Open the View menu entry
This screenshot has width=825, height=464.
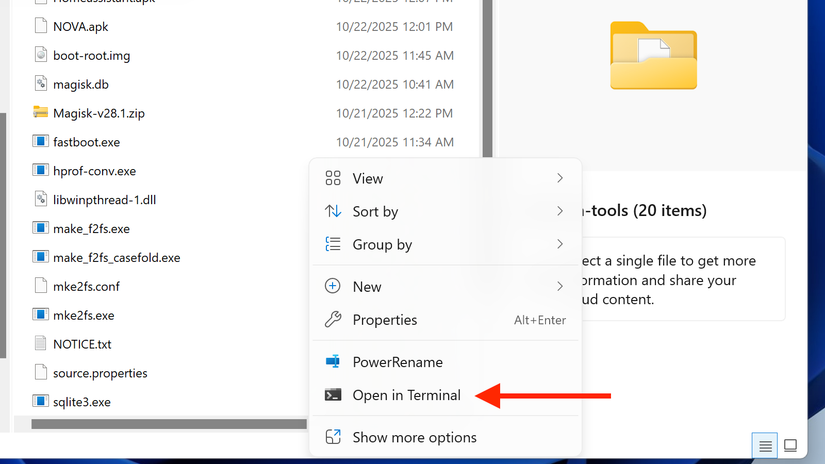(445, 178)
